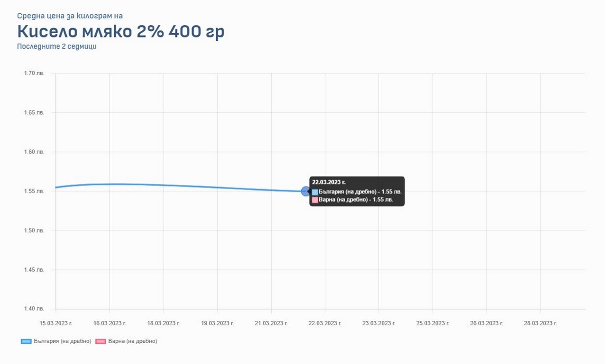The width and height of the screenshot is (605, 364).
Task: Click the blue square in the tooltip
Action: click(315, 192)
